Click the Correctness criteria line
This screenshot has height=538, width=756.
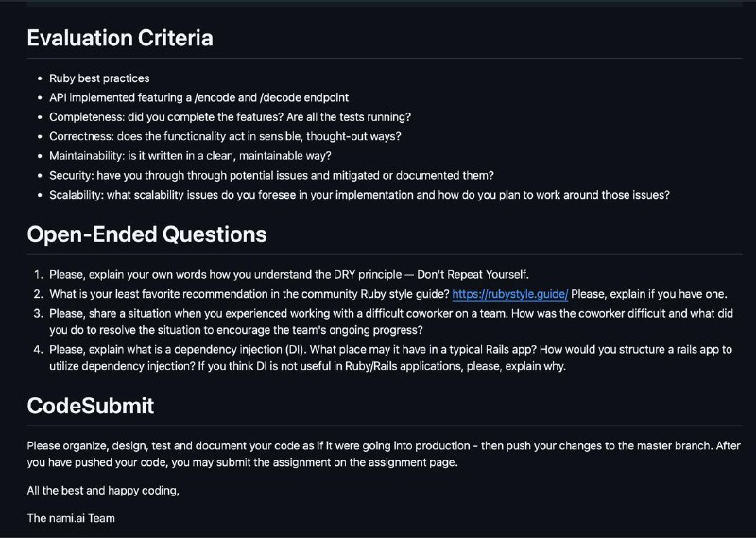coord(225,136)
